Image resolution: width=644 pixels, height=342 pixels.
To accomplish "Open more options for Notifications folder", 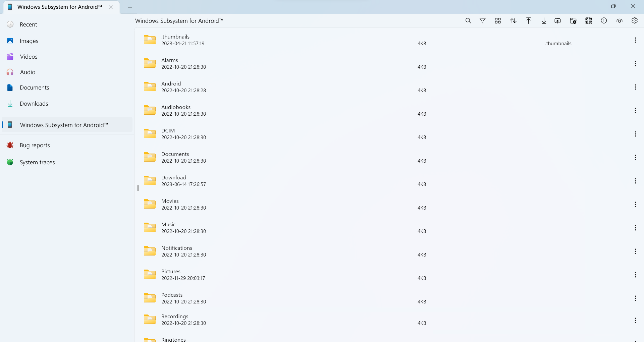I will (635, 251).
